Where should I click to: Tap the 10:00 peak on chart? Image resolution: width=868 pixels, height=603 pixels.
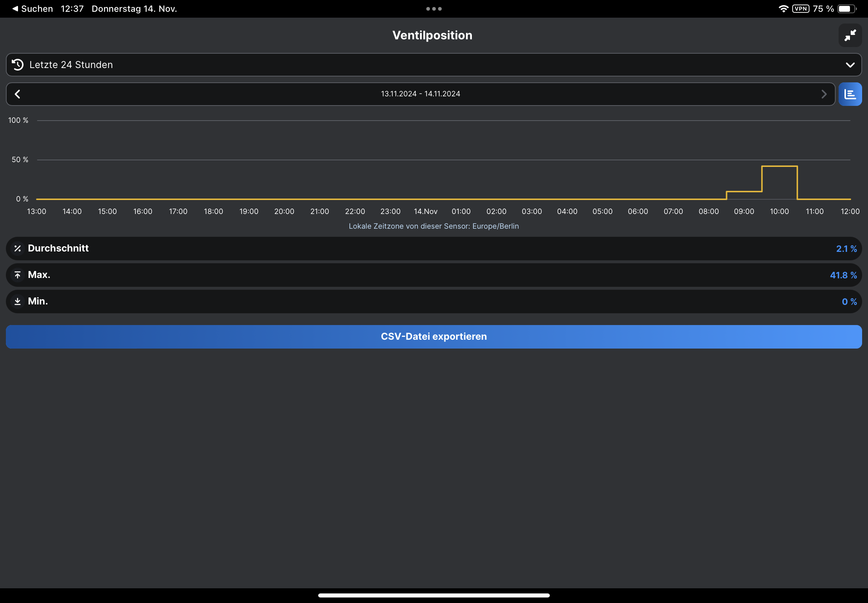[x=779, y=166]
